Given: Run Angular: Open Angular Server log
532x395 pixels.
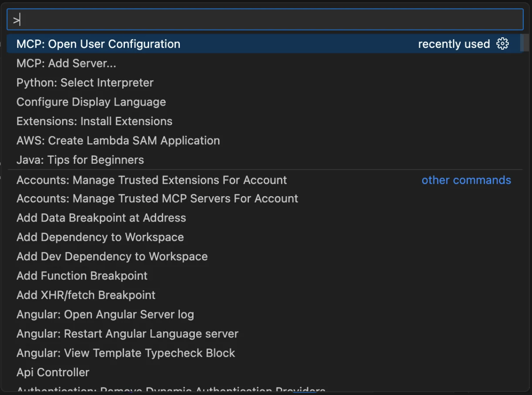Looking at the screenshot, I should (x=105, y=314).
